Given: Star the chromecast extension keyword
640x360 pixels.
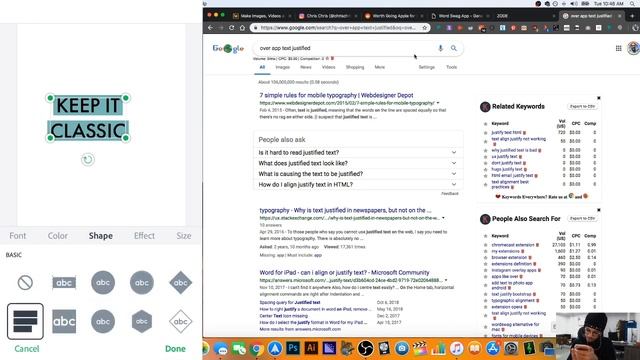Looking at the screenshot, I should pos(485,245).
